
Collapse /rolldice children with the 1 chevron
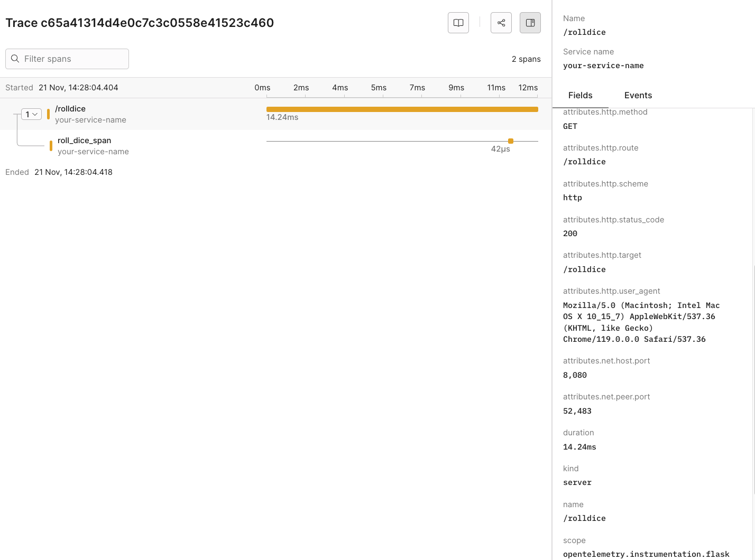tap(31, 114)
